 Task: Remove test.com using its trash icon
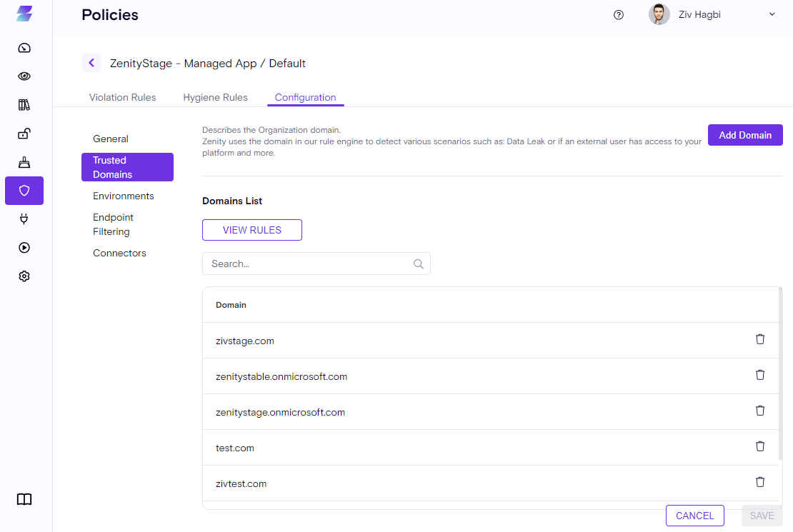click(760, 446)
